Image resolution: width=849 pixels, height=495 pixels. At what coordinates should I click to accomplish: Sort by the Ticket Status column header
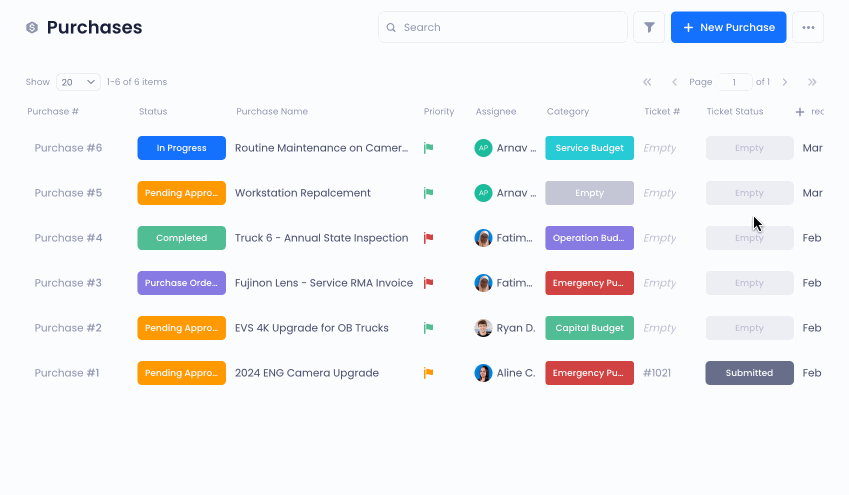click(735, 112)
